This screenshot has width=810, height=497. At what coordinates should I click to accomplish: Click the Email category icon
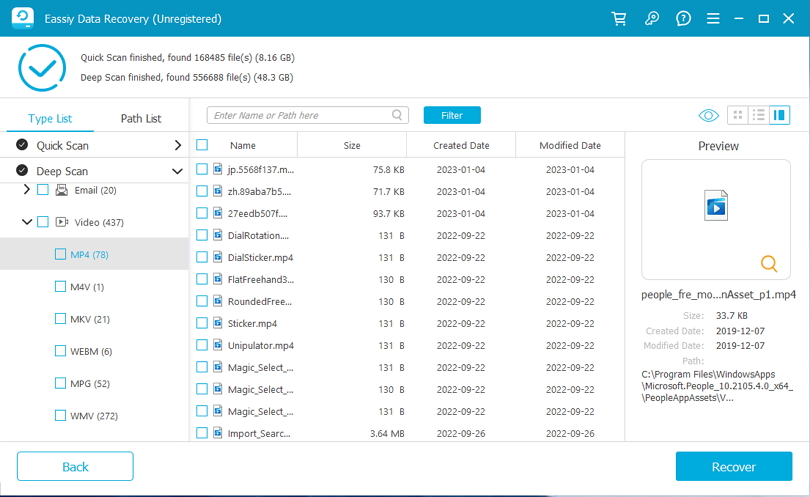point(61,190)
